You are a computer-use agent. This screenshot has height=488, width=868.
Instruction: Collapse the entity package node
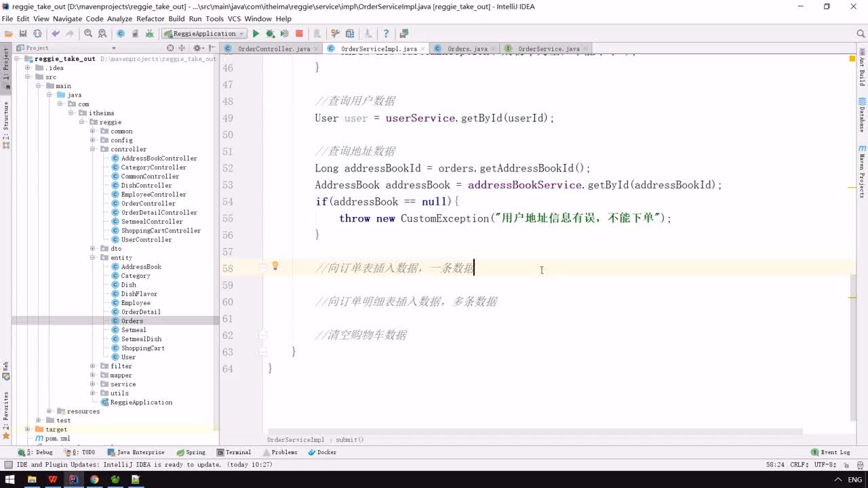tap(93, 258)
